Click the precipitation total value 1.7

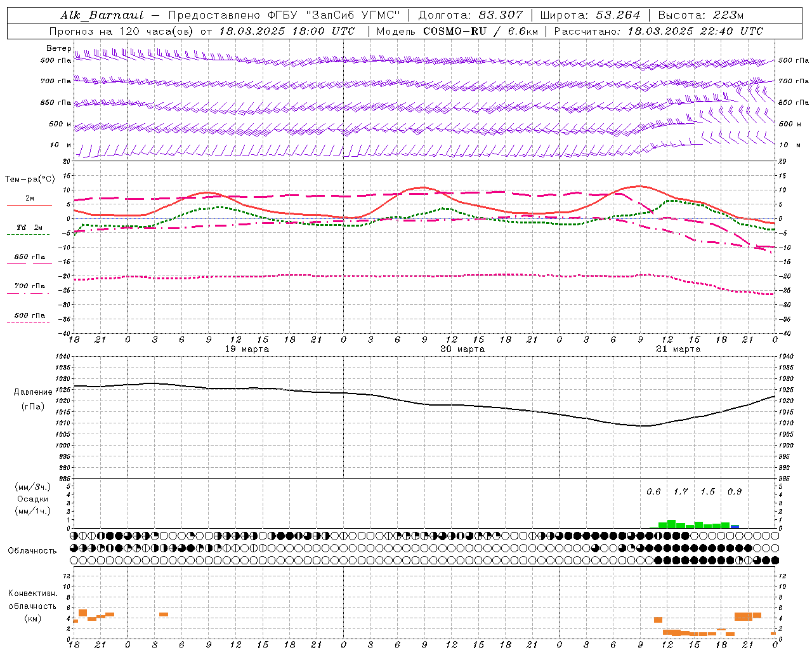(x=681, y=491)
